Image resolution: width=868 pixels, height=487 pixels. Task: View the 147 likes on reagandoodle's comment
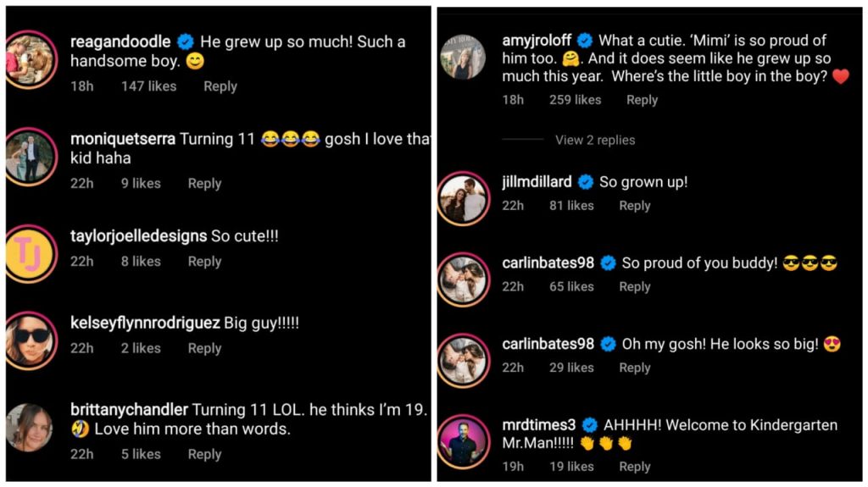click(x=148, y=86)
